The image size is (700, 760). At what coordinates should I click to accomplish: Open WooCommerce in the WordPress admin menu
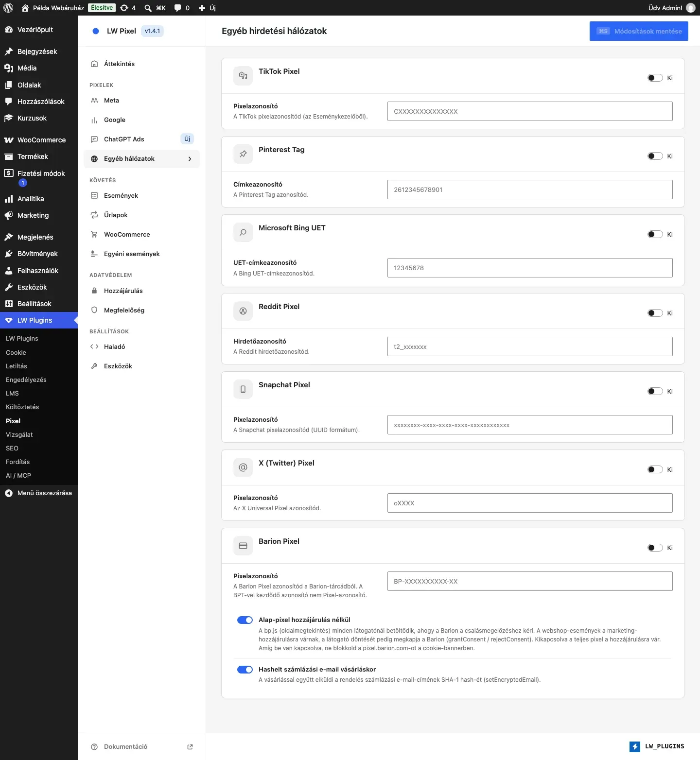point(39,140)
